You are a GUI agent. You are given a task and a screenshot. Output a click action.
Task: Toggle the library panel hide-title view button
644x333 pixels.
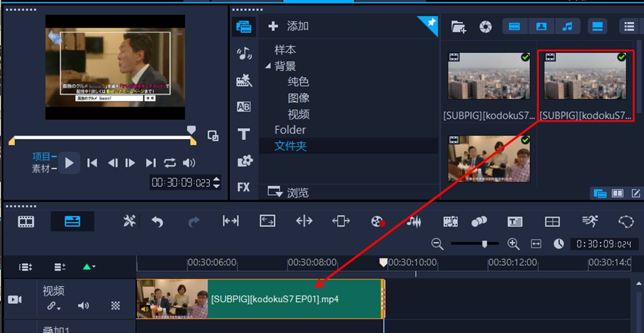pyautogui.click(x=597, y=27)
